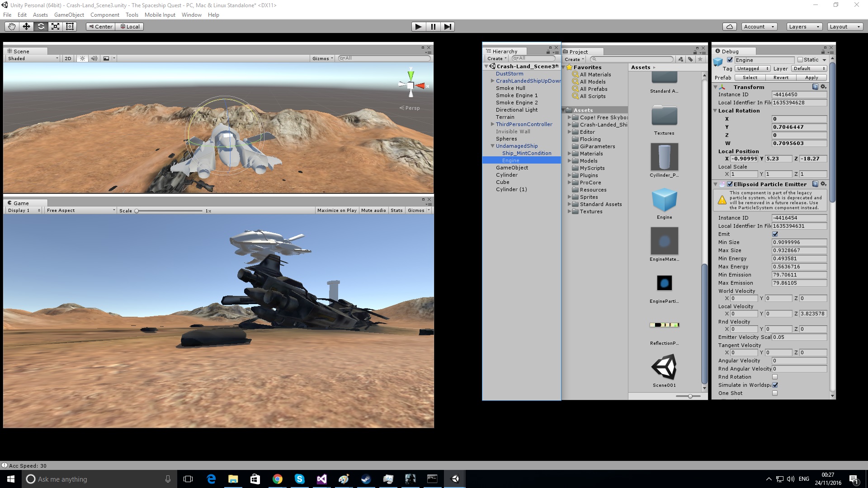Click prefab Select button
This screenshot has width=868, height=488.
750,78
